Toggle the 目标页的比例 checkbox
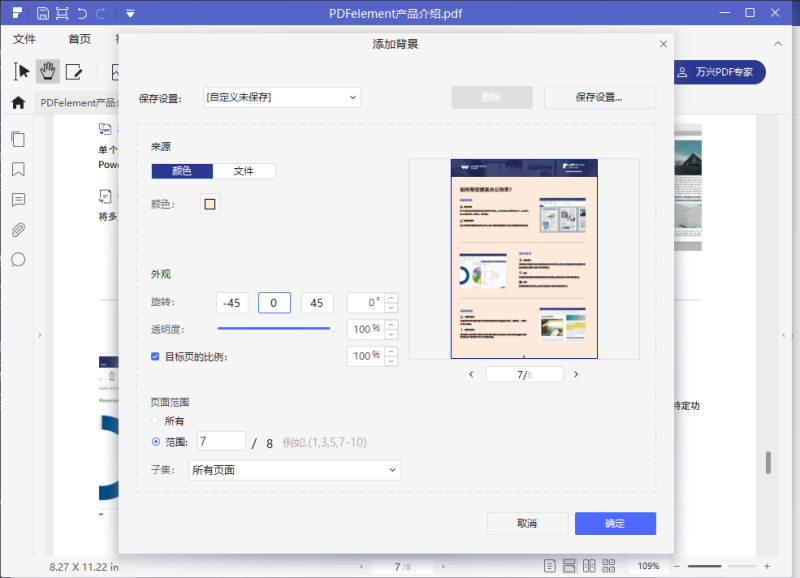The height and width of the screenshot is (578, 800). (155, 356)
